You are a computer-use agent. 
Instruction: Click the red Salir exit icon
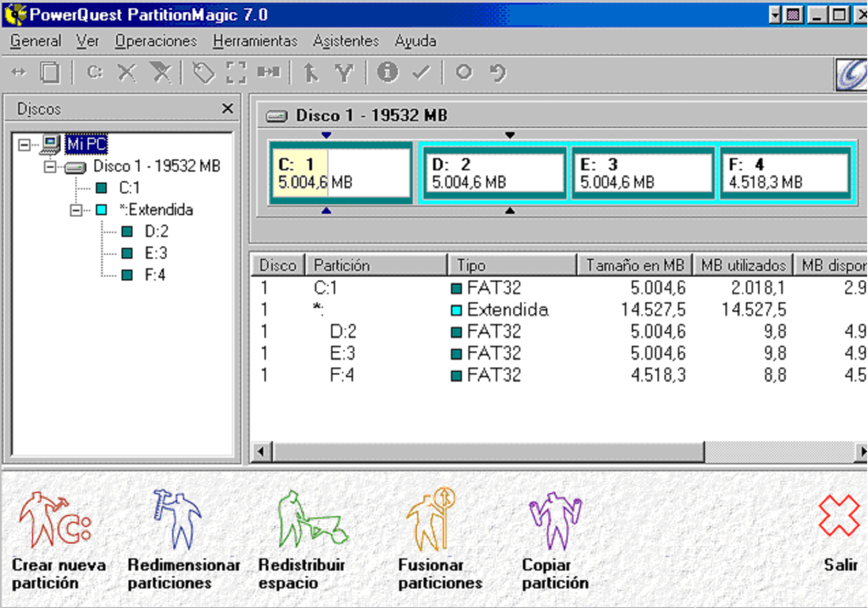(x=839, y=516)
